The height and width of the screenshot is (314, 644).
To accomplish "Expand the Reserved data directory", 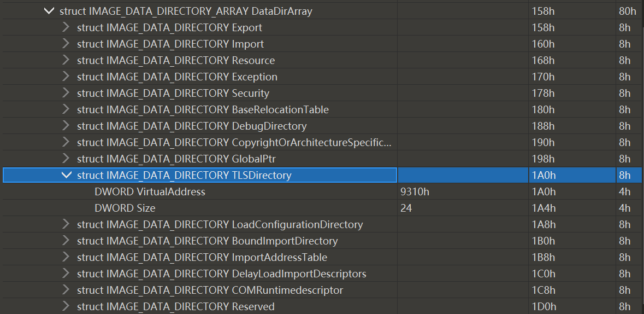I will 66,306.
